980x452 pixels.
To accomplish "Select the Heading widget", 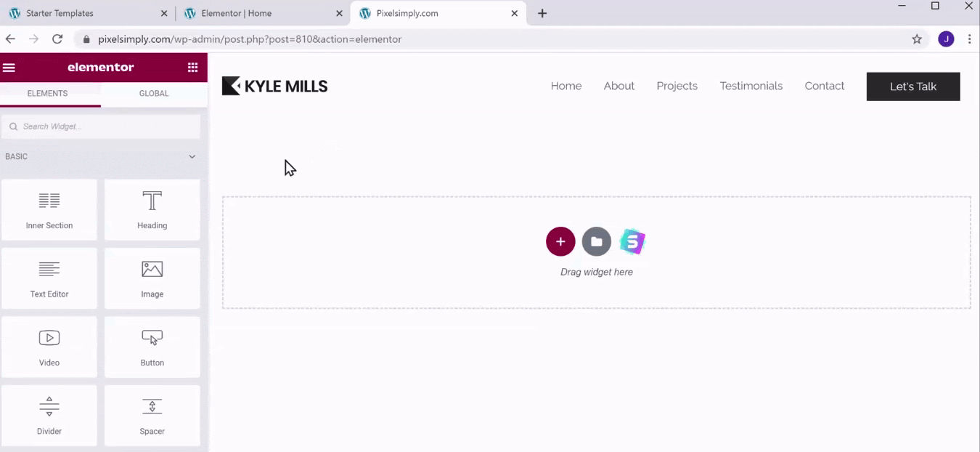I will coord(152,209).
